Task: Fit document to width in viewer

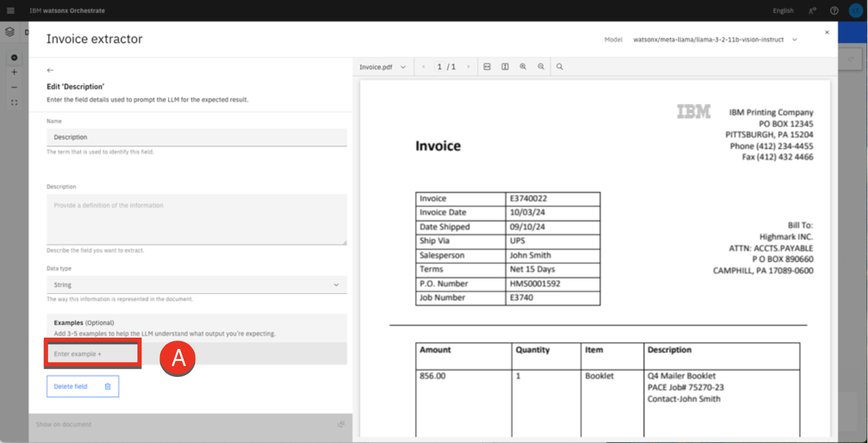Action: pos(487,67)
